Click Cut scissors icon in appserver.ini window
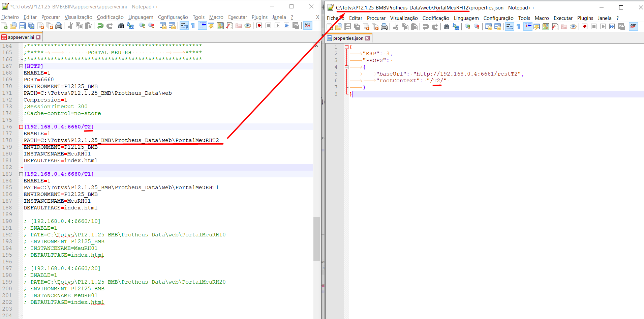This screenshot has height=319, width=644. (x=70, y=26)
